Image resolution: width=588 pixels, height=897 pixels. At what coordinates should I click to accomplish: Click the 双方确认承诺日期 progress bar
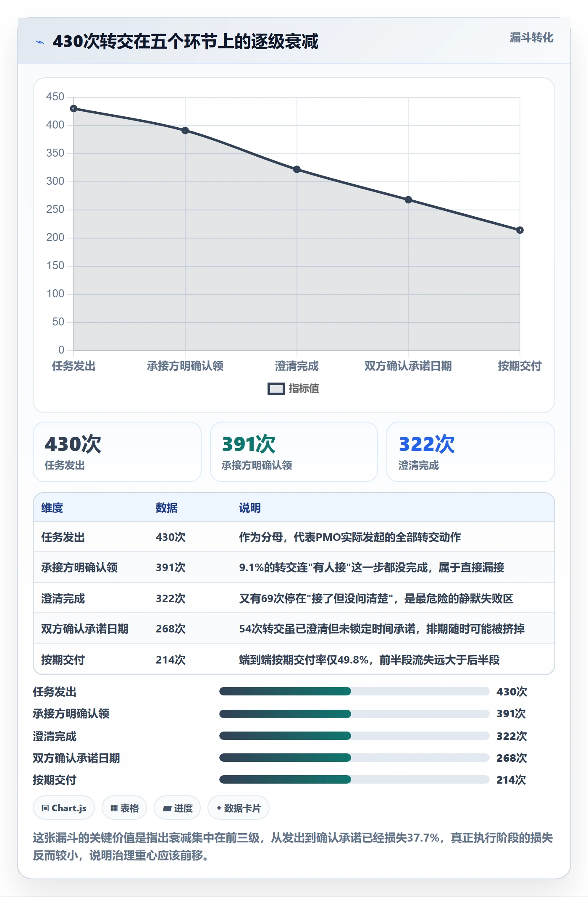354,758
